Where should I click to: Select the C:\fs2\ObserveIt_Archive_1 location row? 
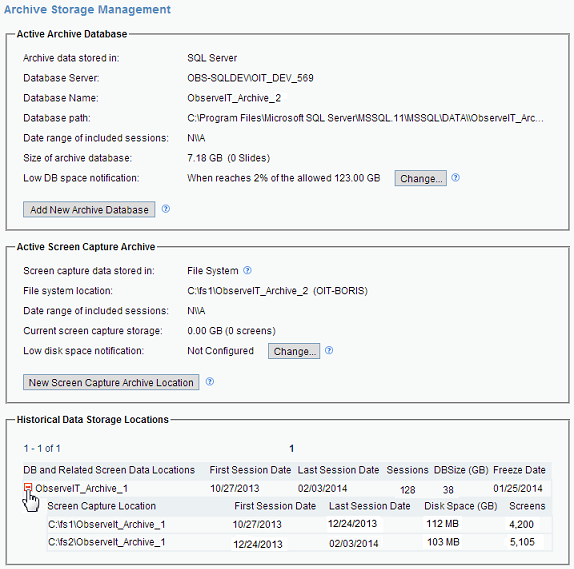299,542
